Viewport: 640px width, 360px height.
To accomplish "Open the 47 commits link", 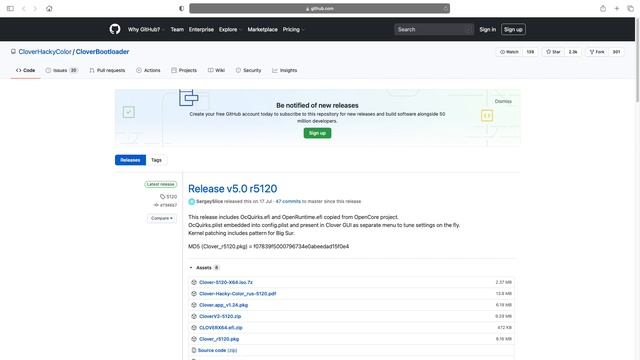I will click(288, 201).
